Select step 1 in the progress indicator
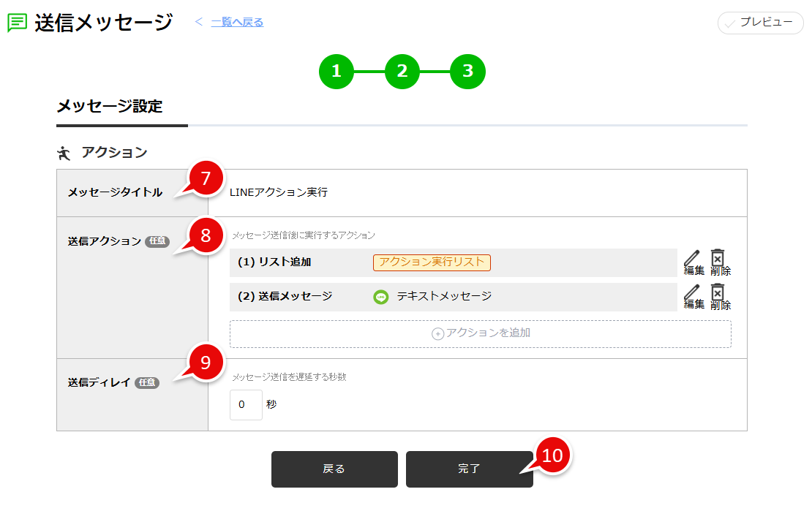812x530 pixels. [x=337, y=71]
